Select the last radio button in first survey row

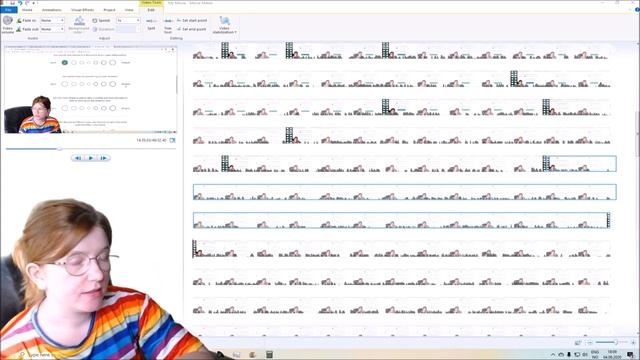coord(112,62)
